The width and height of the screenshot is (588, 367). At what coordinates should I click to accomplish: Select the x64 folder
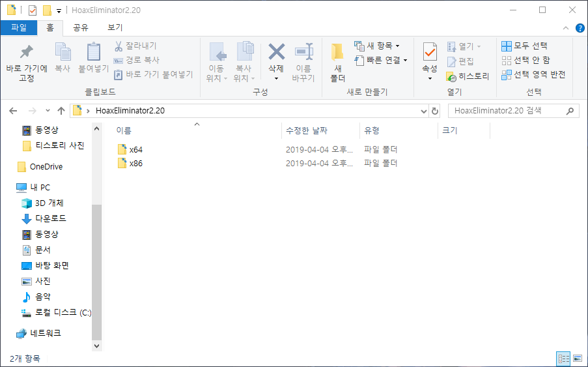point(130,149)
